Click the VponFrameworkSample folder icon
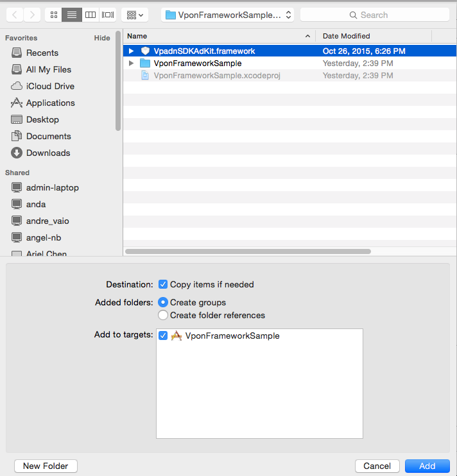This screenshot has width=457, height=476. [145, 63]
